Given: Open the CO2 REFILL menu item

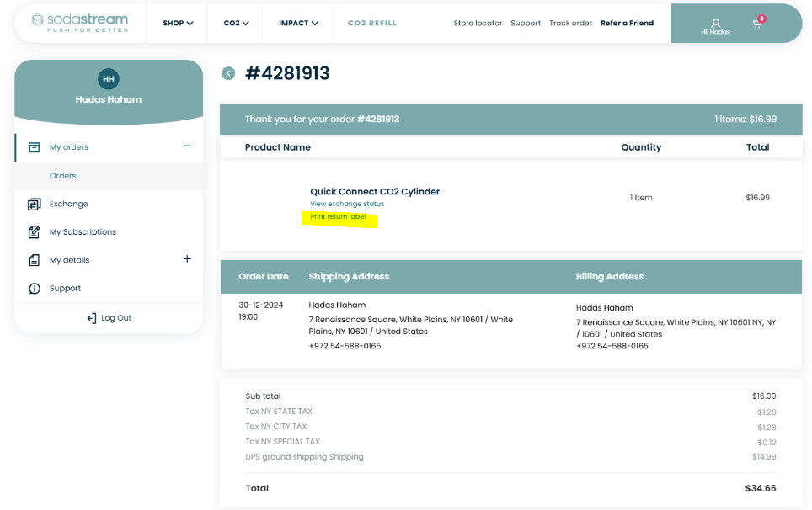Looking at the screenshot, I should tap(371, 24).
